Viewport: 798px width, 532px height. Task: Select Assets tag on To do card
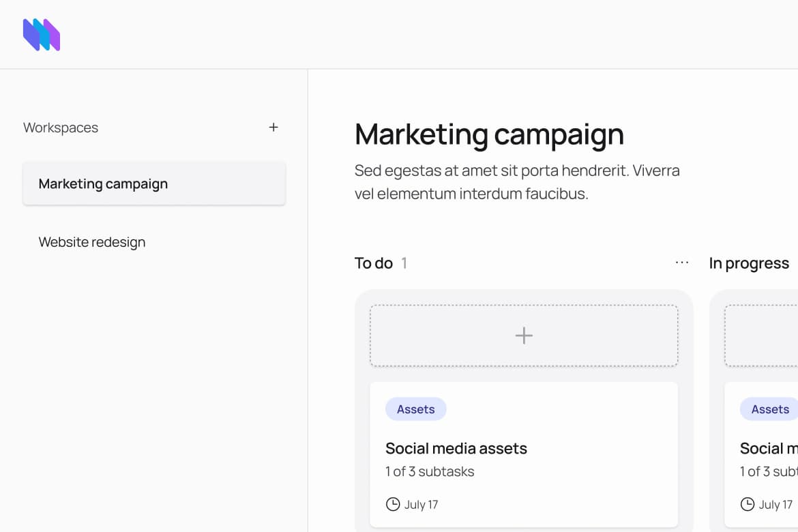coord(415,409)
